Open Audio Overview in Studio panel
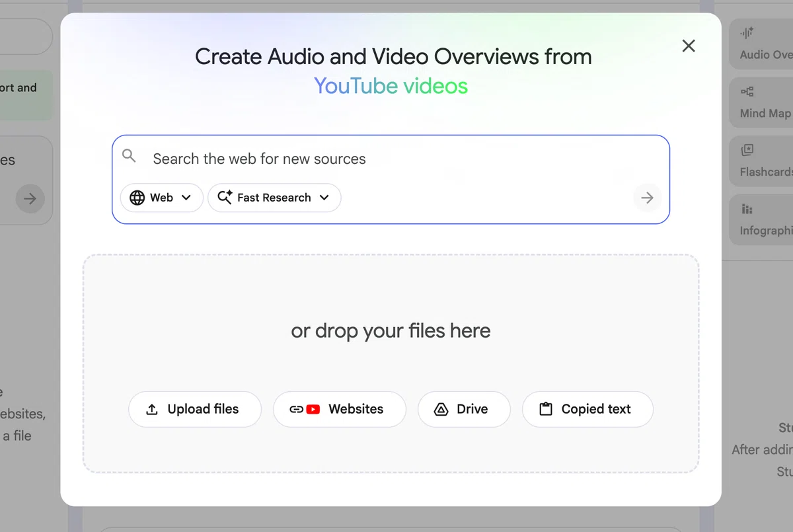The image size is (793, 532). [761, 44]
